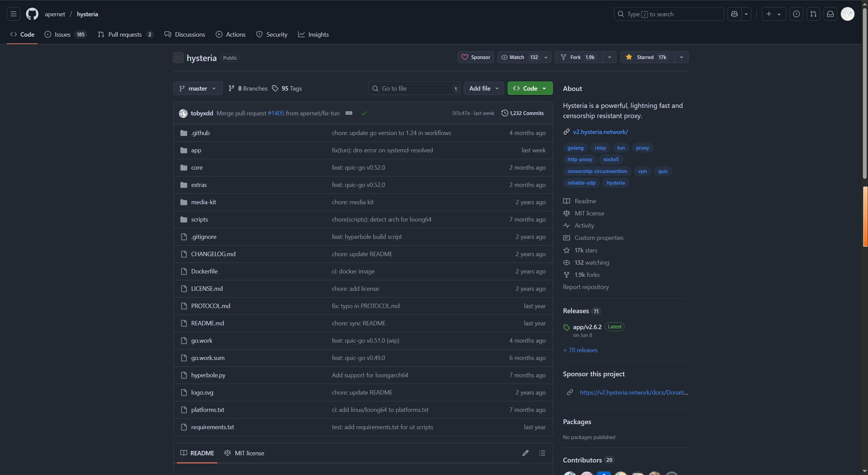Click the Sponsor button
868x475 pixels.
point(476,57)
